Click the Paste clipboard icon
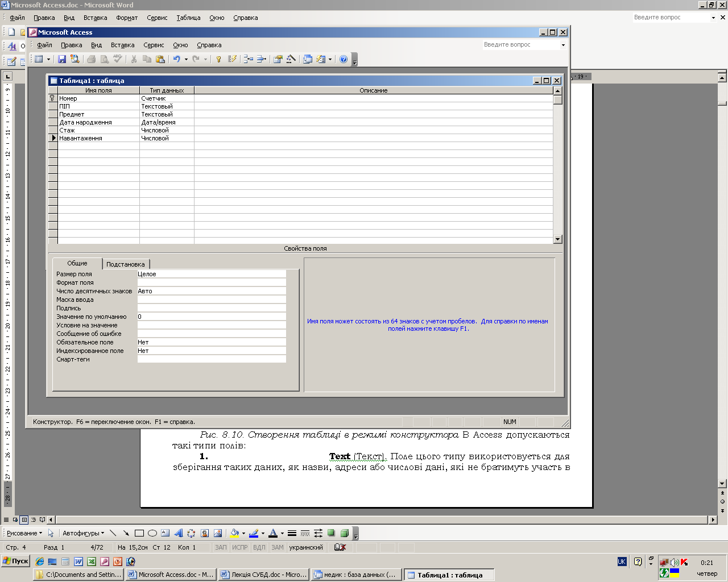 tap(160, 59)
